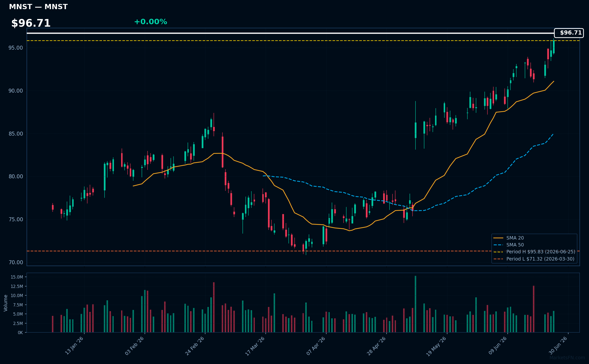Screen dimensions: 589x364
Task: Click the 80.00 price axis label
Action: tap(16, 177)
